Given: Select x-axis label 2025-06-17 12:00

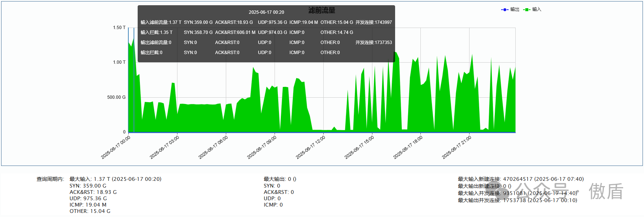Looking at the screenshot, I should (x=311, y=147).
